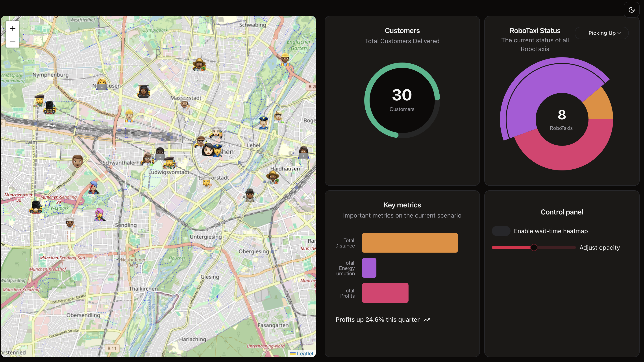Click the taxi marker near München-Laim
This screenshot has width=644, height=362.
pos(36,207)
